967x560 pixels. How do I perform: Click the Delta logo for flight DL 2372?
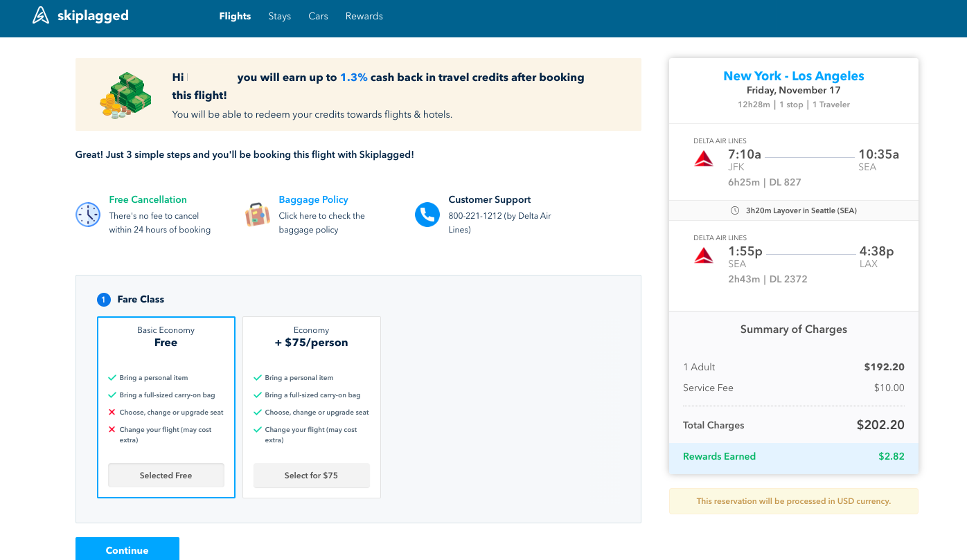click(x=704, y=256)
